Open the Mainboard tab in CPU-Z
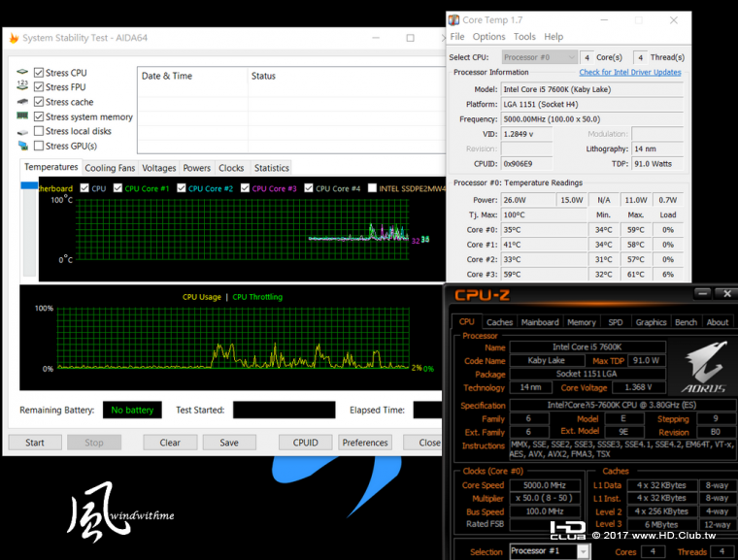 pyautogui.click(x=539, y=322)
